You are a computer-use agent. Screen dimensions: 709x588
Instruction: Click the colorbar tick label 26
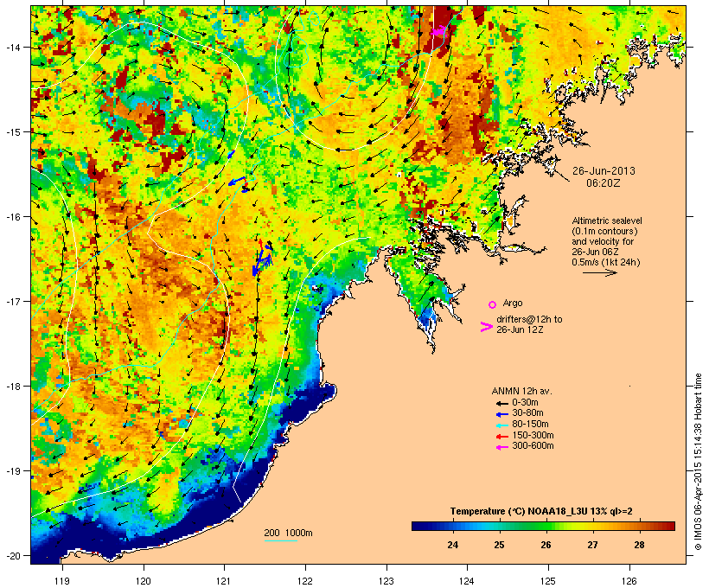pyautogui.click(x=546, y=545)
